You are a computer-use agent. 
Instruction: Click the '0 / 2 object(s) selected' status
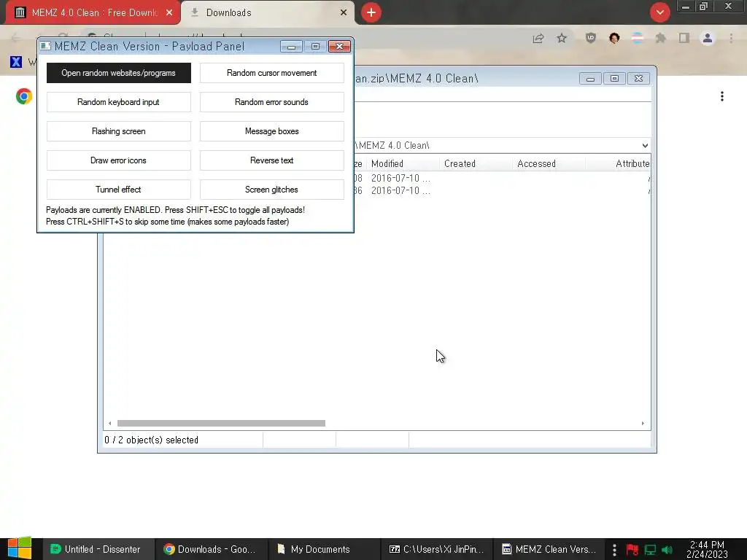(x=152, y=440)
